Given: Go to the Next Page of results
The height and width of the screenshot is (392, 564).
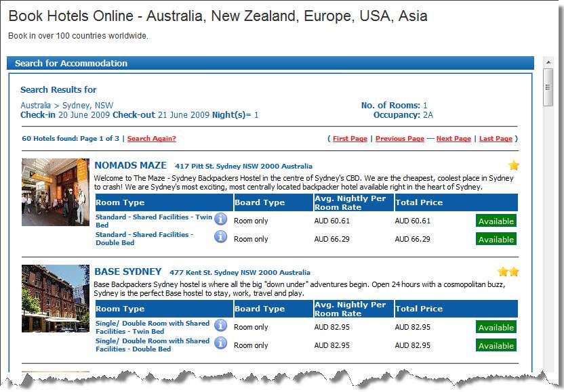Looking at the screenshot, I should (x=454, y=139).
